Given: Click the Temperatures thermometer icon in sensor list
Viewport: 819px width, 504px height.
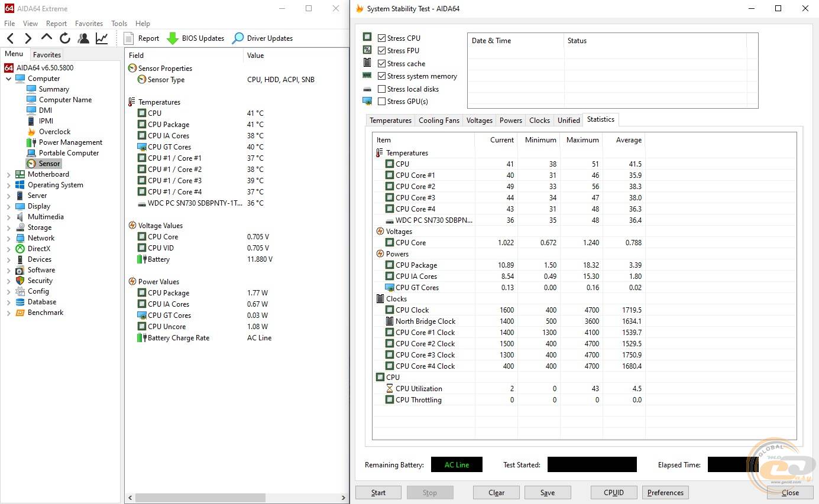Looking at the screenshot, I should coord(132,102).
